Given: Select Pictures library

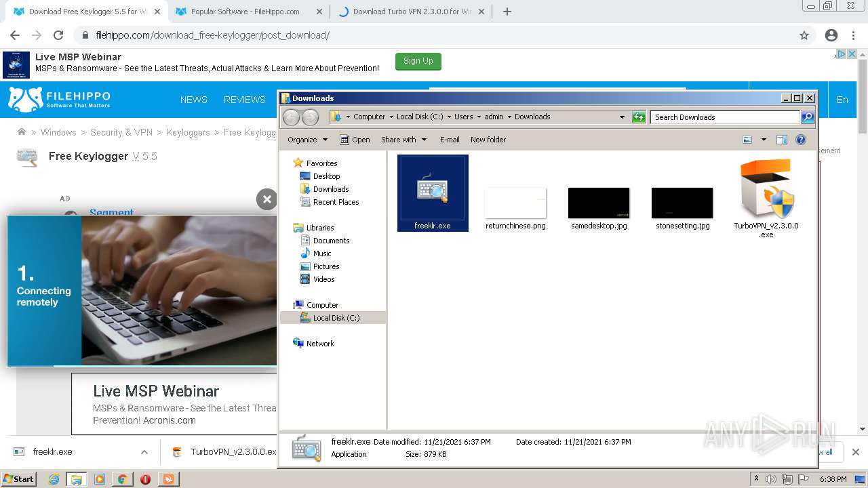Looking at the screenshot, I should (x=326, y=266).
